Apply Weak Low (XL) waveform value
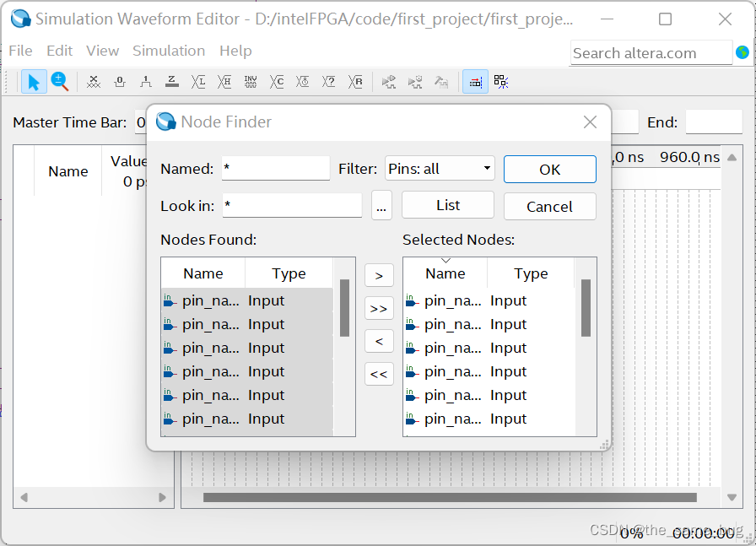Screen dimensions: 756x546 tap(198, 82)
